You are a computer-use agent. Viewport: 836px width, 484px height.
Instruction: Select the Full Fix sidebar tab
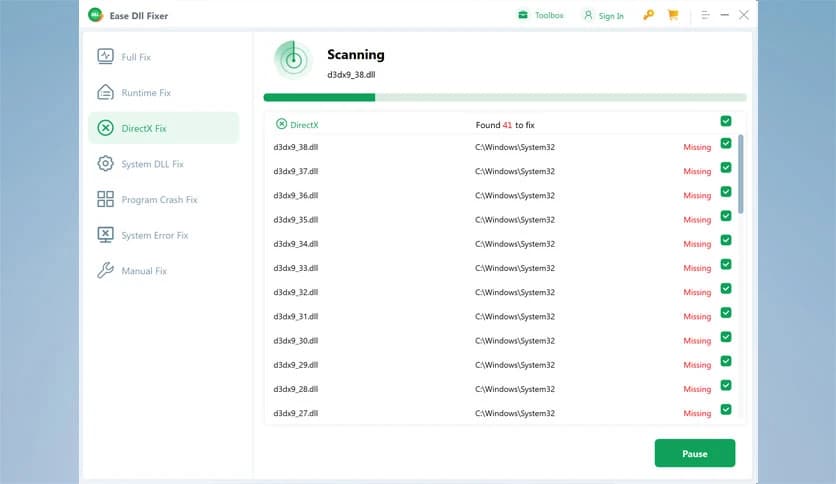pyautogui.click(x=164, y=57)
